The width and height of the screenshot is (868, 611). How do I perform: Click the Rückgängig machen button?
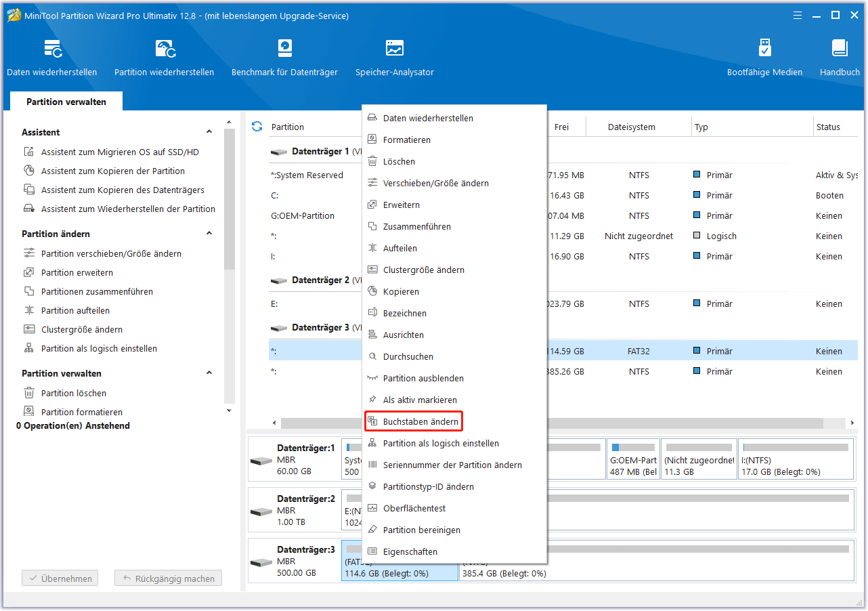pyautogui.click(x=168, y=579)
